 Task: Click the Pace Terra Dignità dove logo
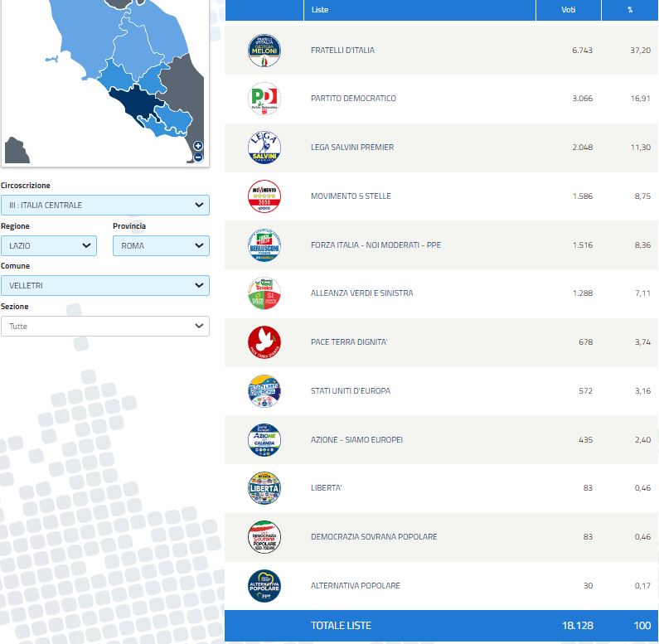tap(264, 342)
